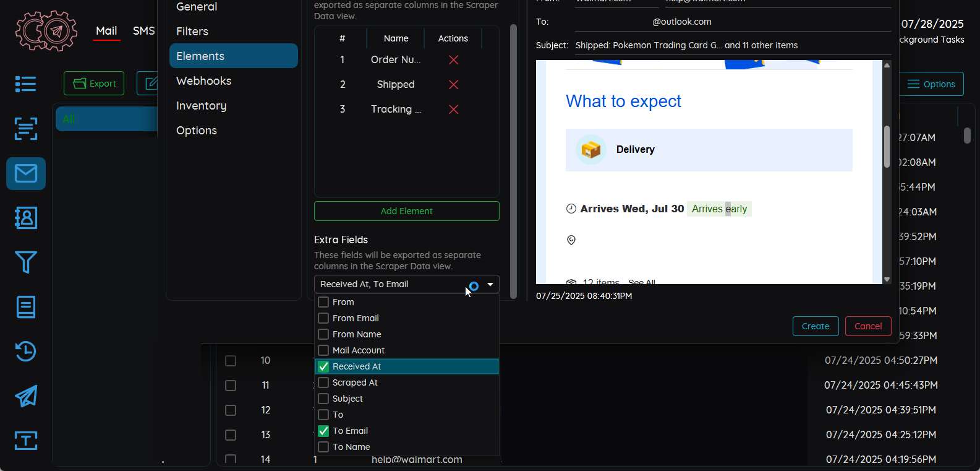Open the history clock sidebar icon
Screen dimensions: 980x471
coord(26,352)
